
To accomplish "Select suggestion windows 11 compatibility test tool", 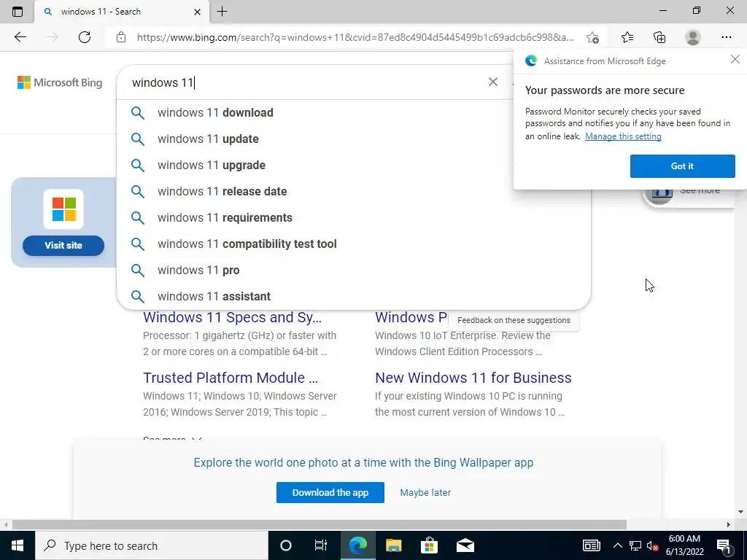I will [354, 244].
